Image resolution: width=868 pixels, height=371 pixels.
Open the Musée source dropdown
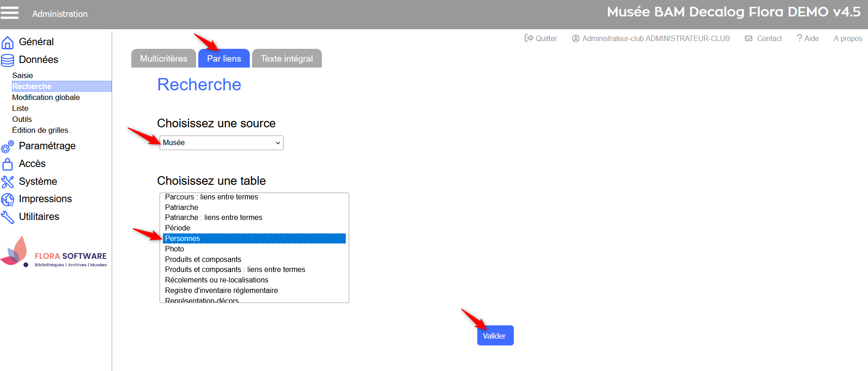pyautogui.click(x=221, y=143)
